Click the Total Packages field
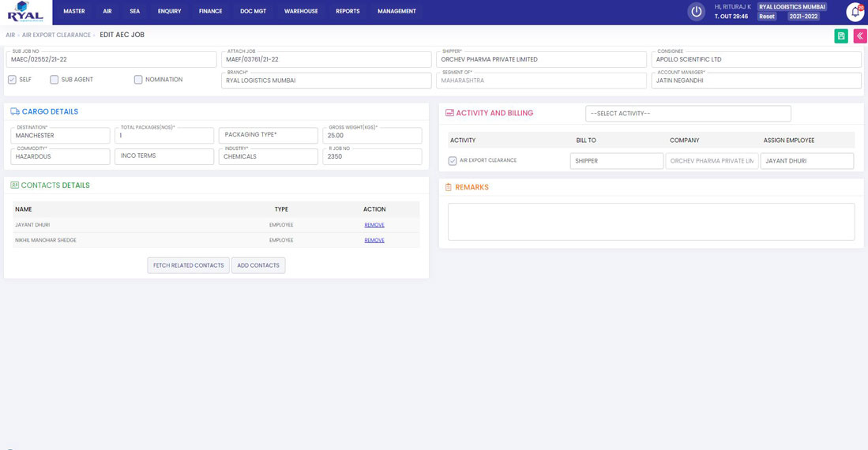Screen dimensions: 868x450 164,136
